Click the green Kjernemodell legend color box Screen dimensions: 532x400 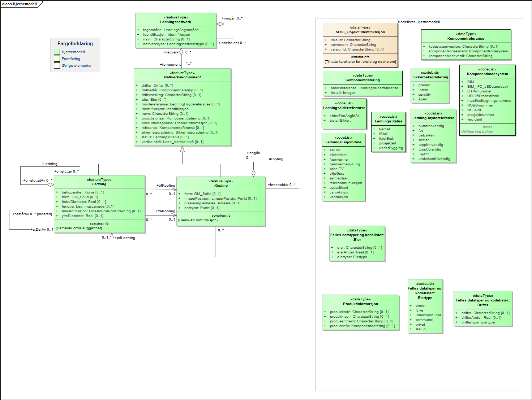(57, 52)
